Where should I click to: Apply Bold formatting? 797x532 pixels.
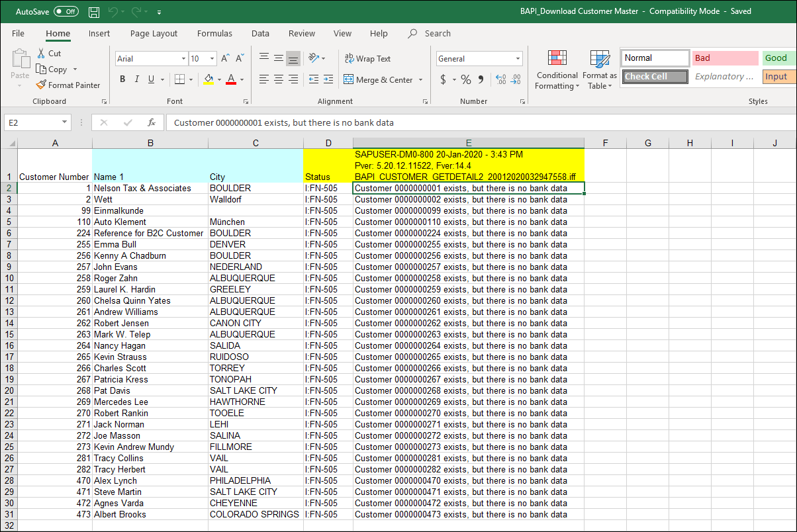(x=122, y=79)
